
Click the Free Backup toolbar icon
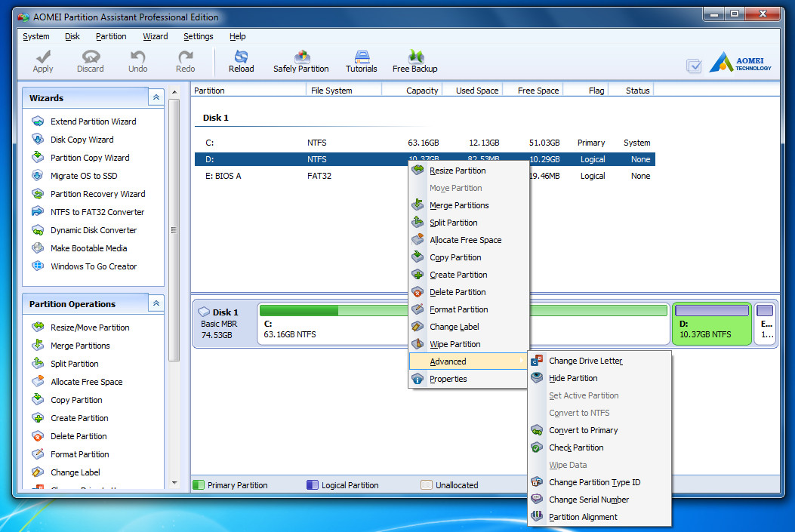coord(414,60)
